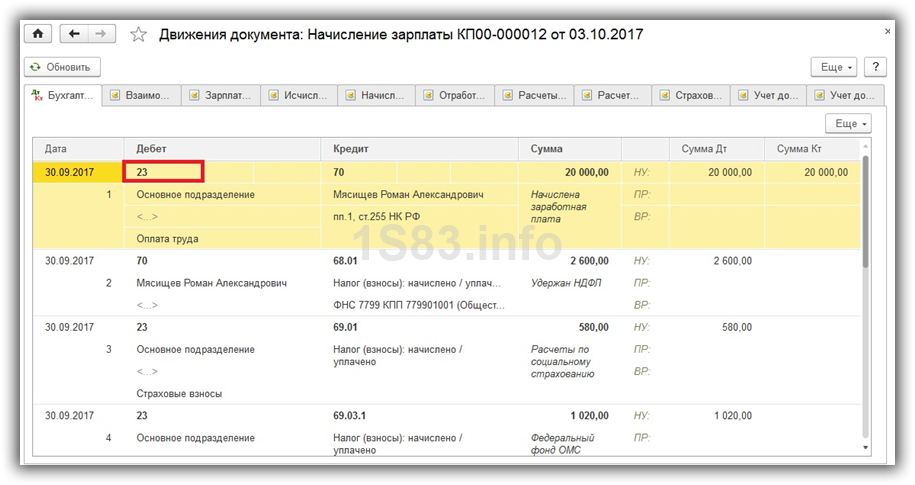
Task: Click the Дебет column header
Action: 152,149
